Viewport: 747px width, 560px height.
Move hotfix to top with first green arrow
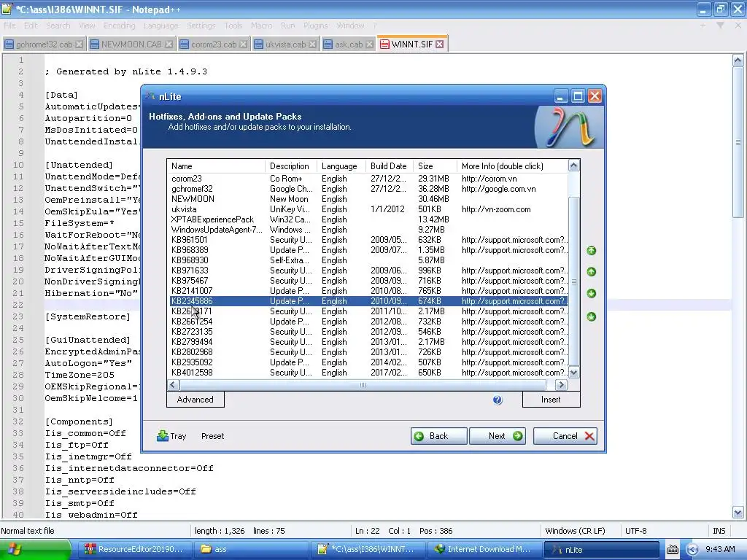coord(591,251)
